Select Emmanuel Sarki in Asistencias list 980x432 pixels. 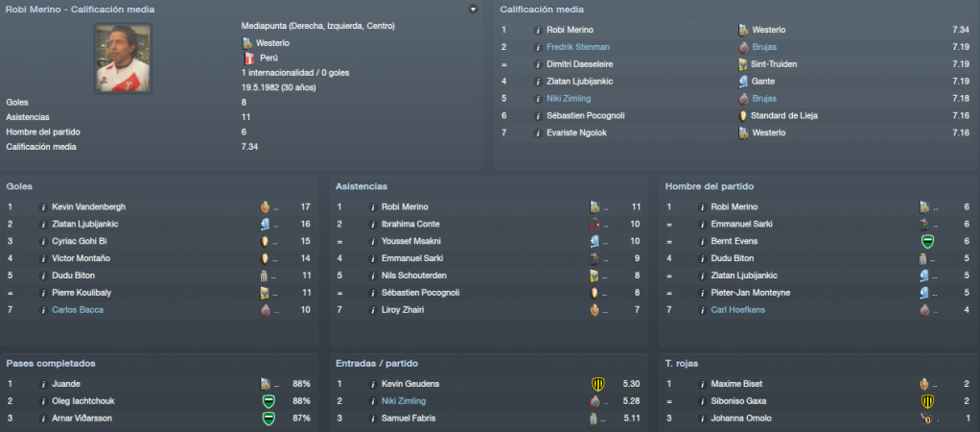coord(412,258)
